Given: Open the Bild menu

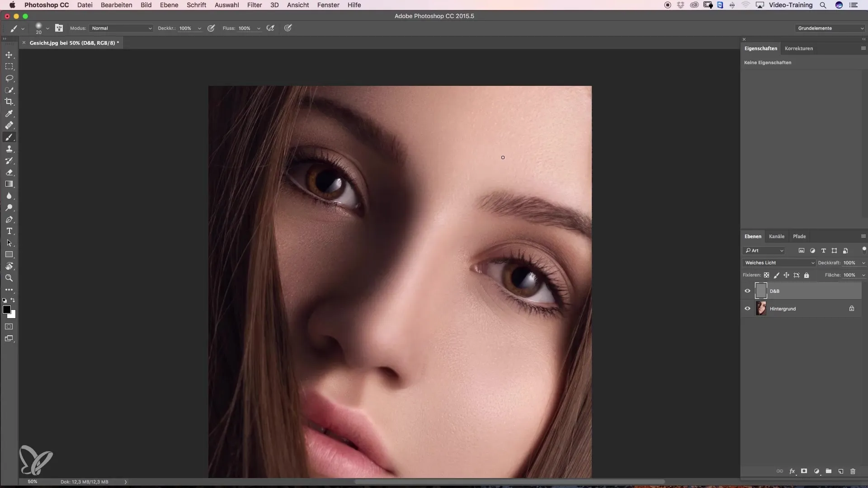Looking at the screenshot, I should tap(146, 5).
